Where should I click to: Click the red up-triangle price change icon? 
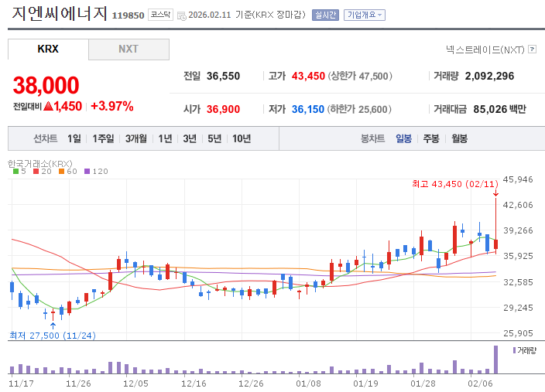[49, 106]
